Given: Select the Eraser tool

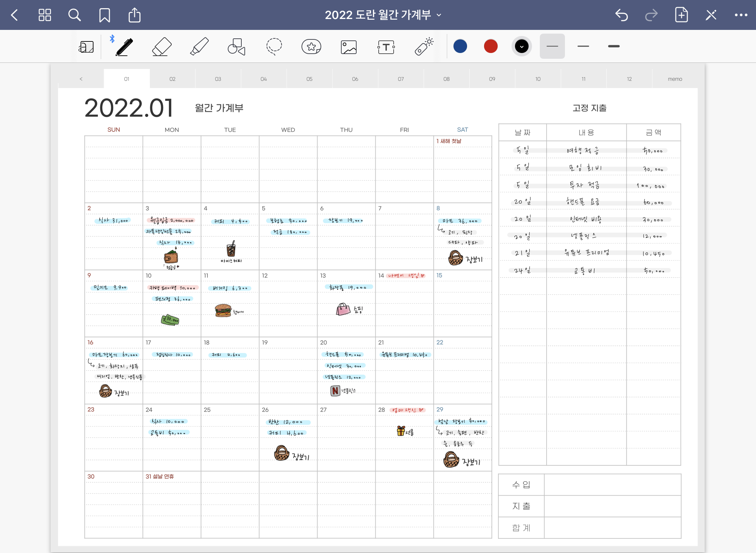Looking at the screenshot, I should coord(161,47).
